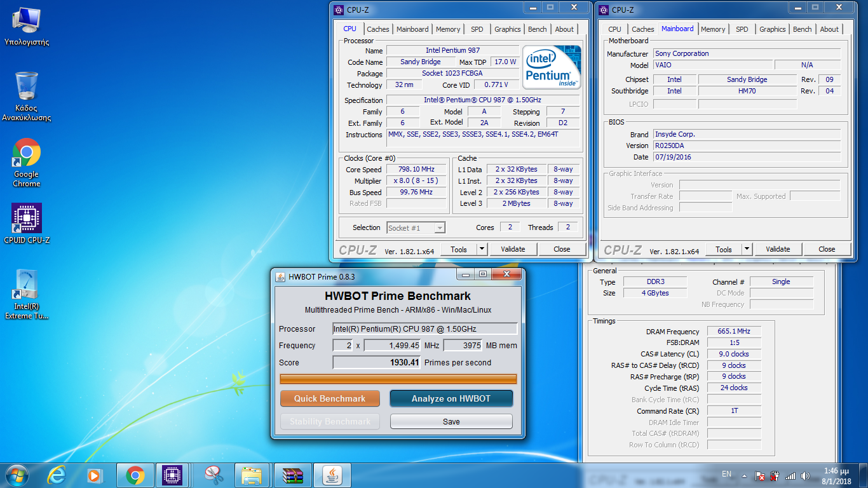The width and height of the screenshot is (868, 488).
Task: Open Windows Media Player from the taskbar
Action: (94, 475)
